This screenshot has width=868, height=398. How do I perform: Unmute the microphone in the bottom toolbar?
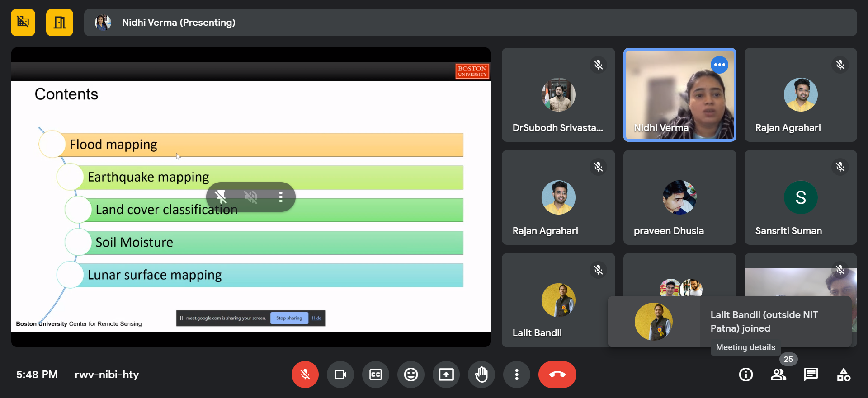(x=305, y=375)
